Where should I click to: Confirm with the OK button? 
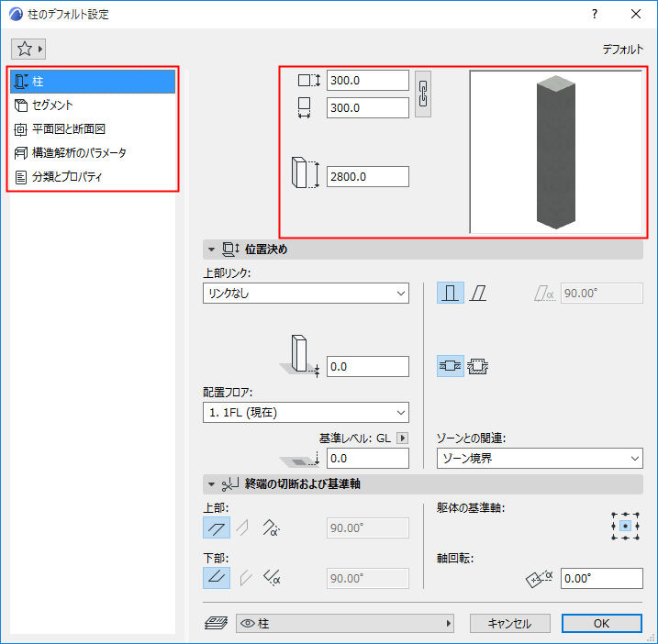point(601,624)
